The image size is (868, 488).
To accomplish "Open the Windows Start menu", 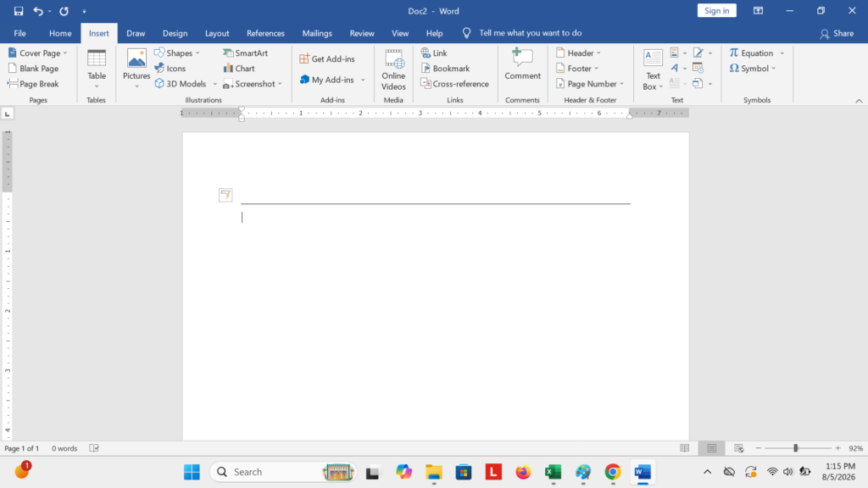I will coord(192,472).
